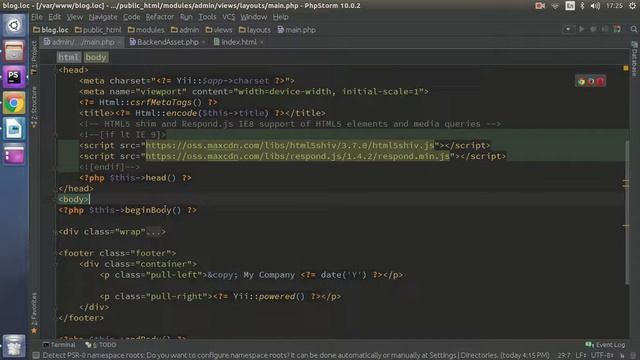Close the index.html tab
Image resolution: width=640 pixels, height=360 pixels.
(262, 42)
